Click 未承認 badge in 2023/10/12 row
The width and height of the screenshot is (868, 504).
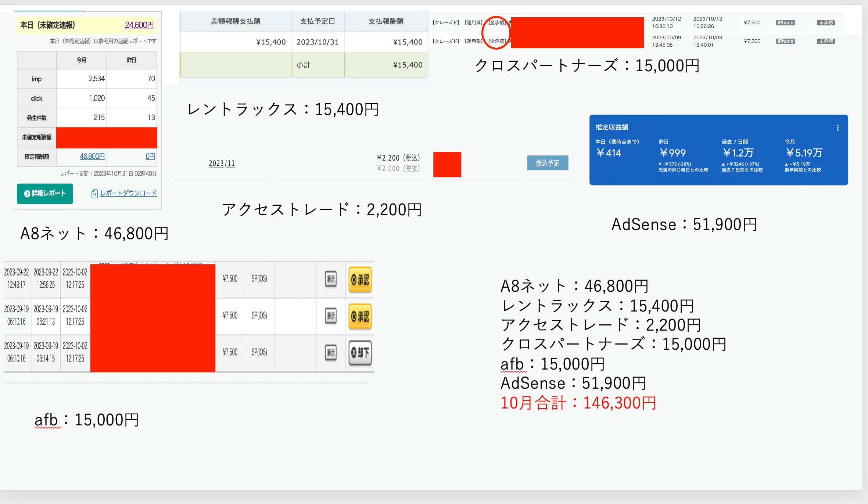[x=826, y=23]
